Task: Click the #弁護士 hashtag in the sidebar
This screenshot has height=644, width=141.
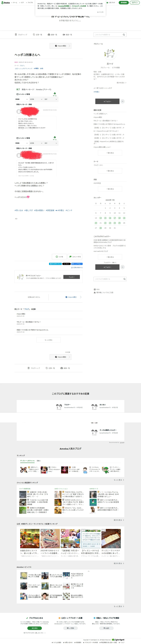Action: point(96,92)
